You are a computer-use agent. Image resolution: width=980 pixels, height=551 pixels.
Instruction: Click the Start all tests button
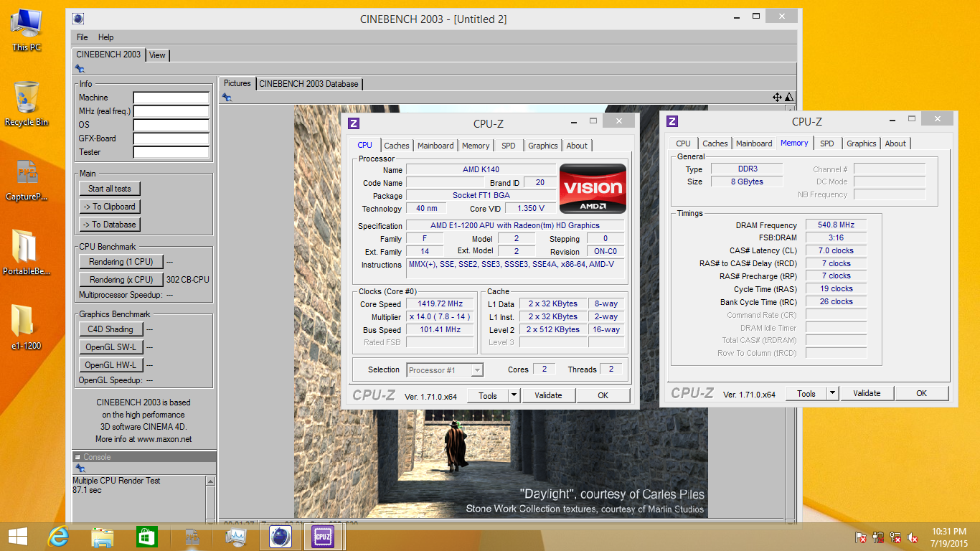[x=110, y=189]
